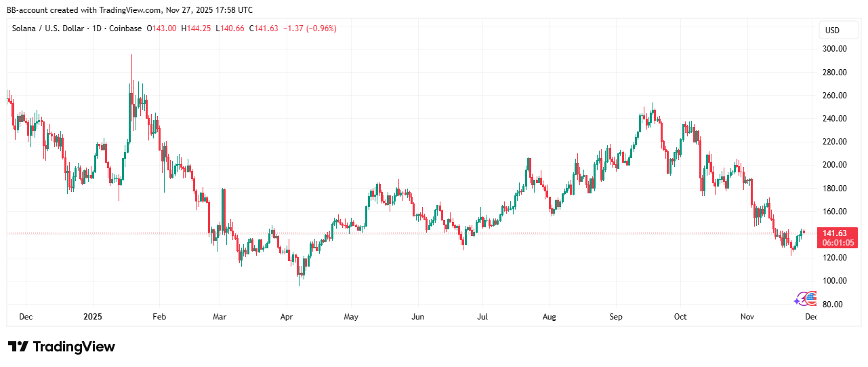Click the 300.00 price axis label

point(834,49)
